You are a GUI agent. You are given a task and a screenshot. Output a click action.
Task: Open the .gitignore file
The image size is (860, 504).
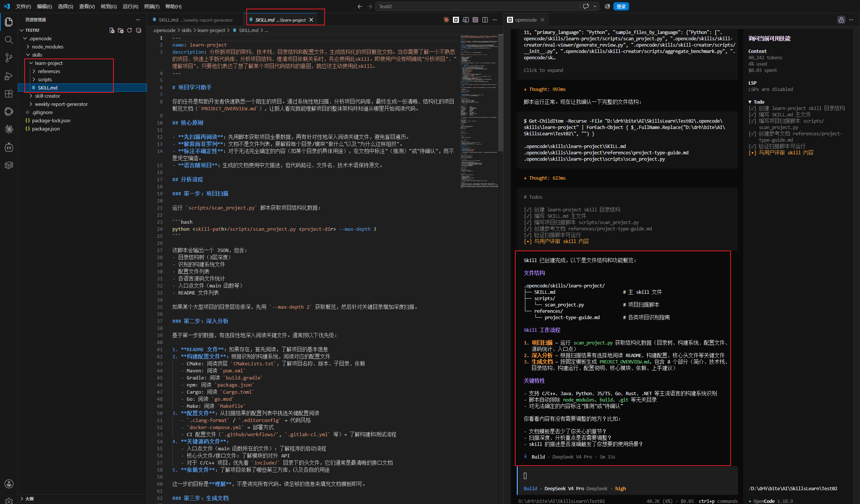tap(82, 112)
